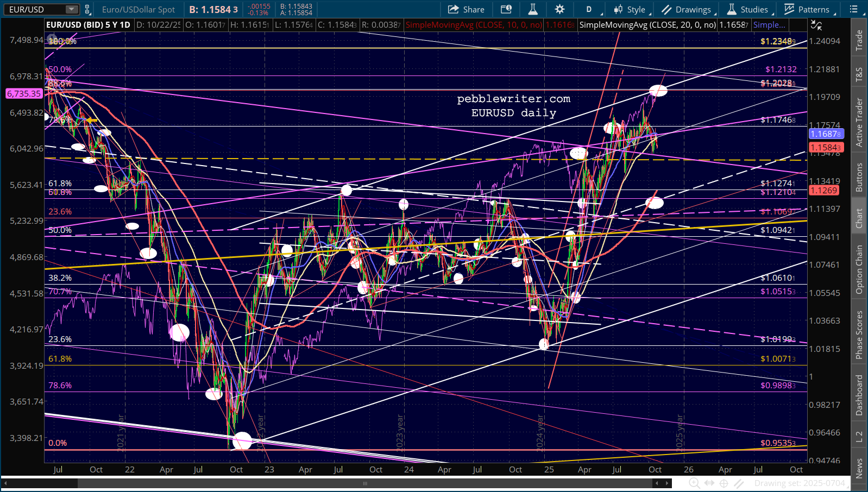Open the chart list menu icon

853,9
